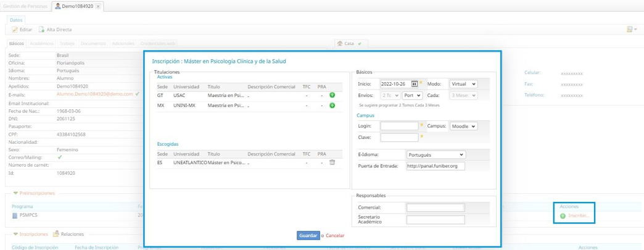644x250 pixels.
Task: Collapse the Preinscripciones section
Action: coord(15,193)
